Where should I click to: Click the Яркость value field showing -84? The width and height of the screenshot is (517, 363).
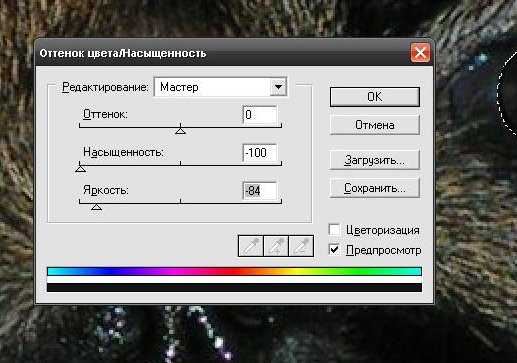[x=260, y=191]
